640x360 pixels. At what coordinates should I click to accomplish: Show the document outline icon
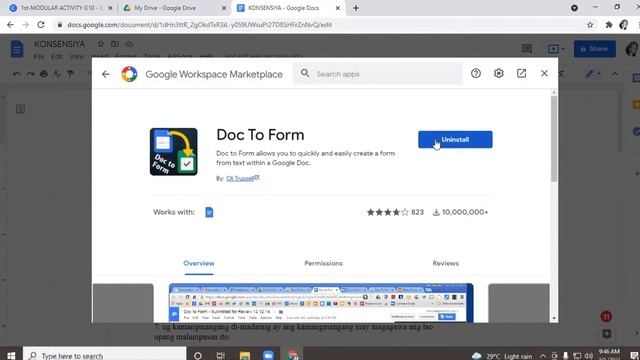[x=20, y=109]
